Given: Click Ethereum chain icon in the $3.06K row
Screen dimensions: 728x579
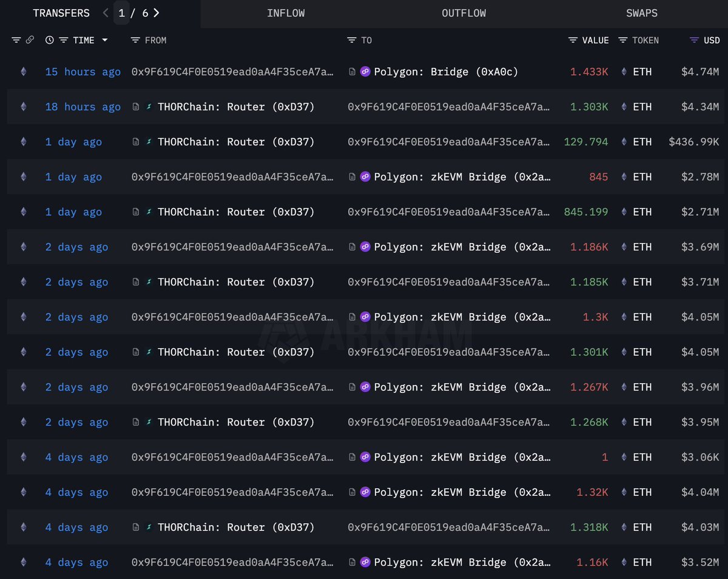Looking at the screenshot, I should (x=24, y=457).
